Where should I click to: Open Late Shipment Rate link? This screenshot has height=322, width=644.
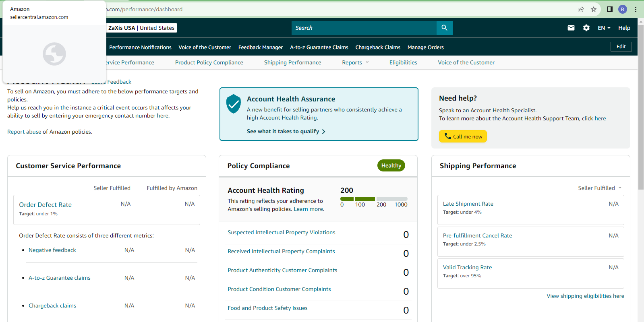pyautogui.click(x=468, y=204)
